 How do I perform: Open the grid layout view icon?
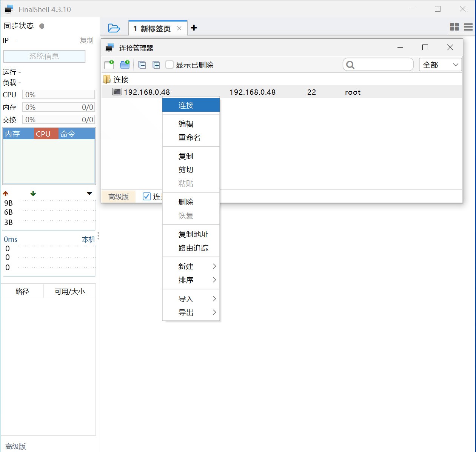(454, 27)
